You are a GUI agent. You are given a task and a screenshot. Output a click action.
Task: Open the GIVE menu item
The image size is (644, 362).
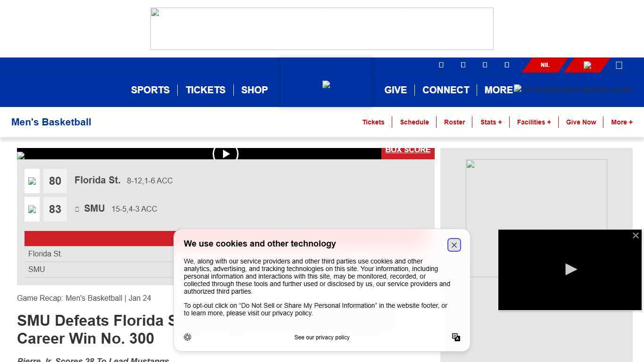coord(395,90)
